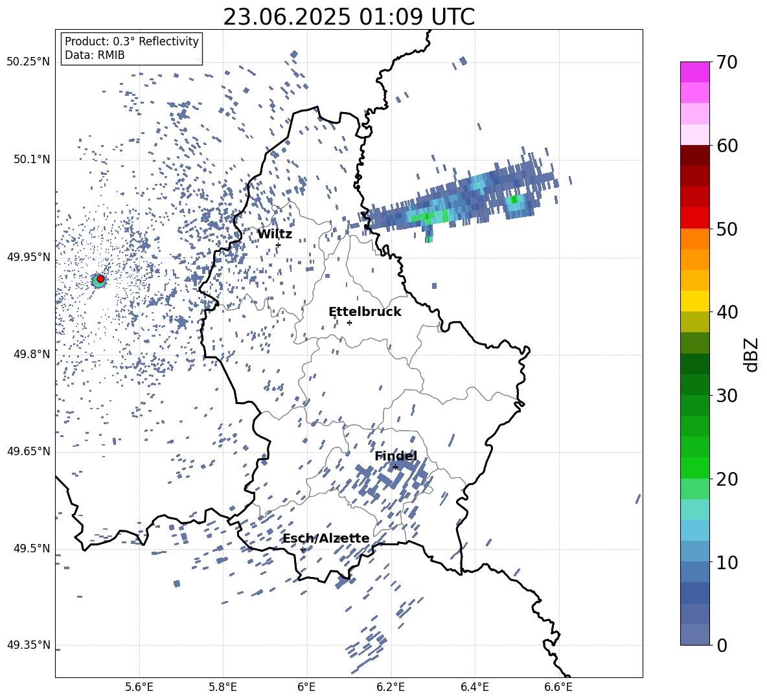Click the 50.25°N latitude label
The width and height of the screenshot is (767, 700).
pyautogui.click(x=29, y=62)
